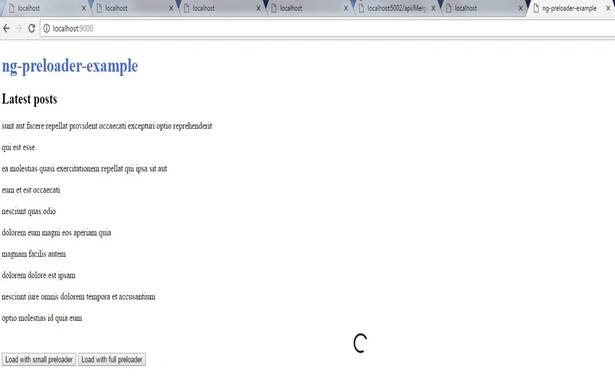Select post 'optio molestias id quia eum'
The height and width of the screenshot is (383, 615).
click(x=42, y=318)
